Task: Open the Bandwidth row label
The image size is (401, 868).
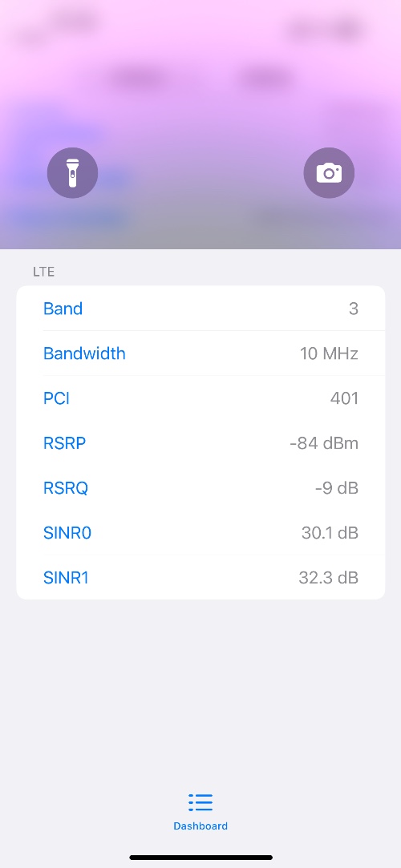Action: pyautogui.click(x=84, y=353)
